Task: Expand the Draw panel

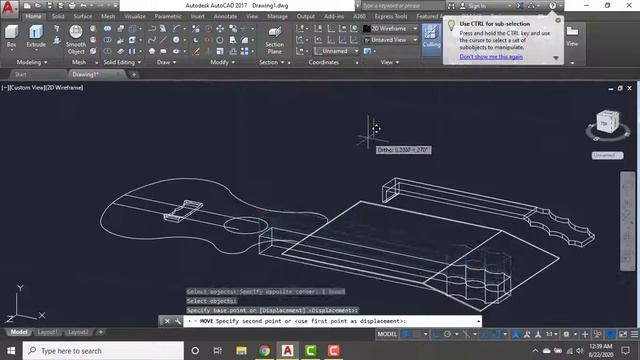Action: click(x=167, y=62)
